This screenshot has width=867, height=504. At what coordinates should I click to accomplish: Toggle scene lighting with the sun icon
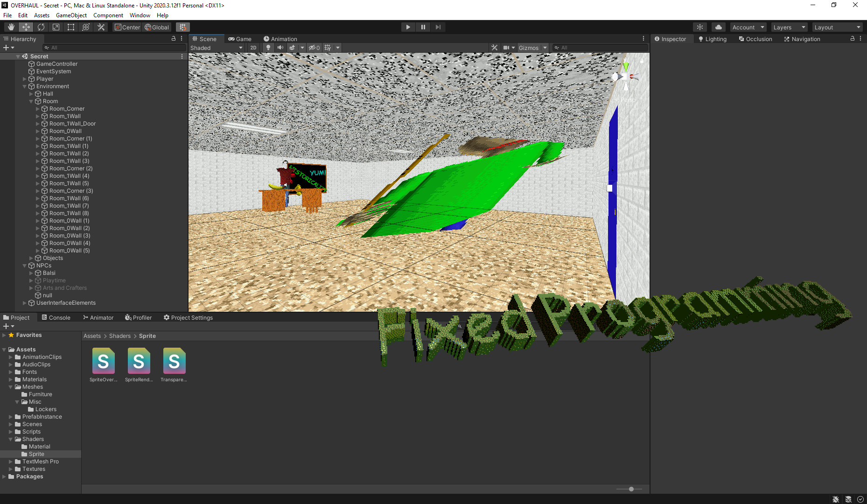click(x=268, y=48)
